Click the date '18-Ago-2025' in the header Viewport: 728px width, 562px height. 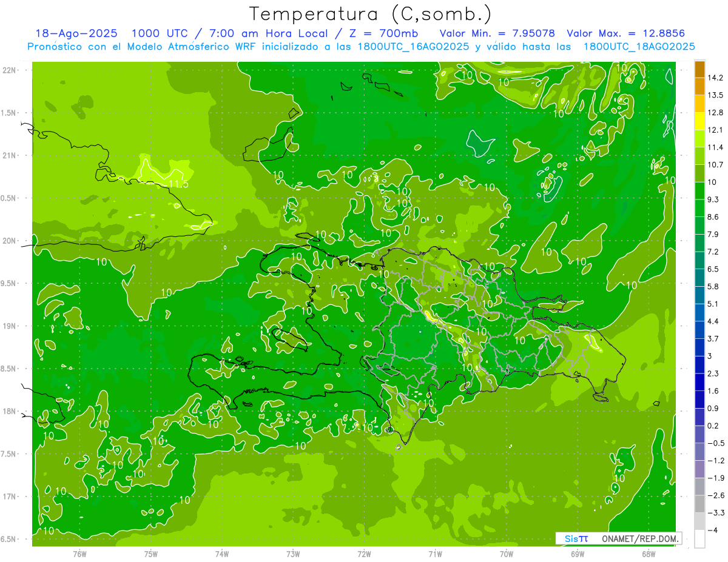tap(76, 33)
